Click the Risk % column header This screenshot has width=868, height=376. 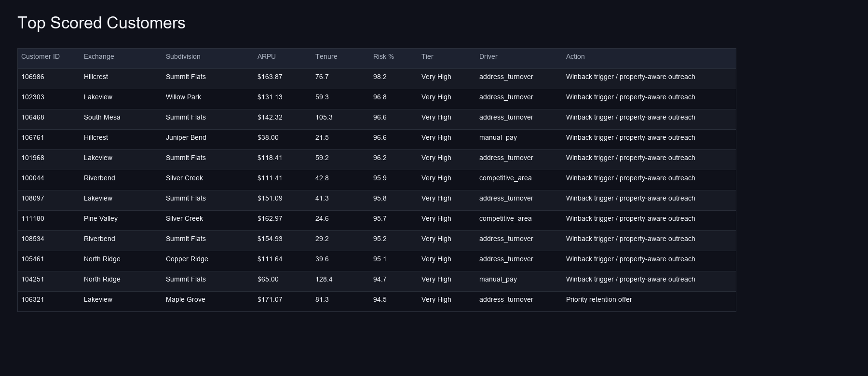coord(383,56)
